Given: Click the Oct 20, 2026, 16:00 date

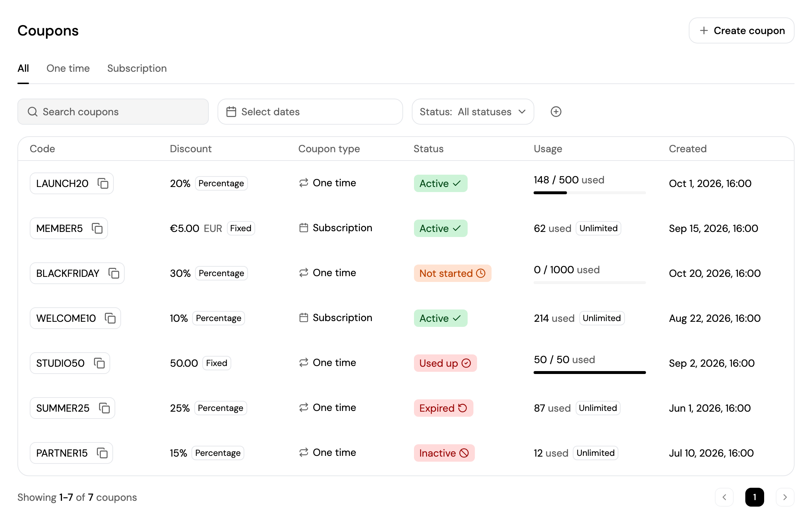Looking at the screenshot, I should point(714,273).
